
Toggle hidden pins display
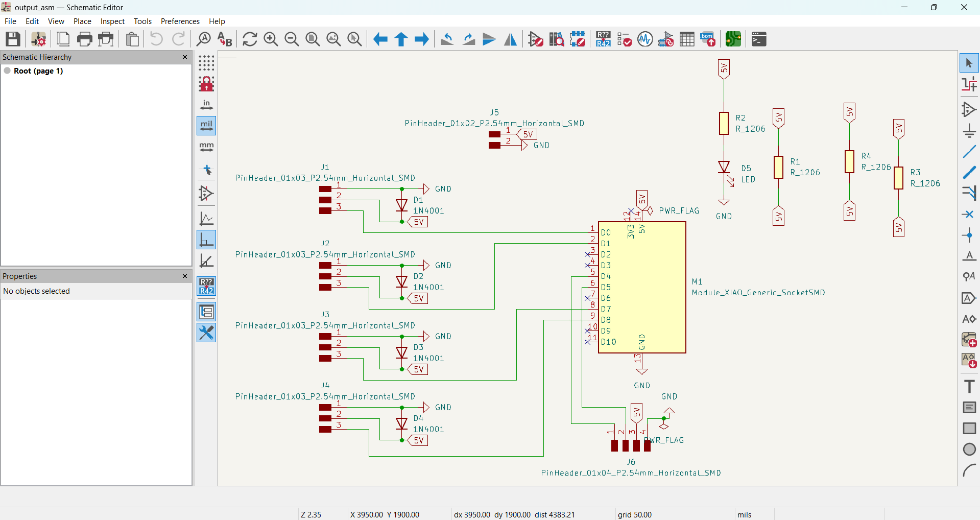click(206, 193)
